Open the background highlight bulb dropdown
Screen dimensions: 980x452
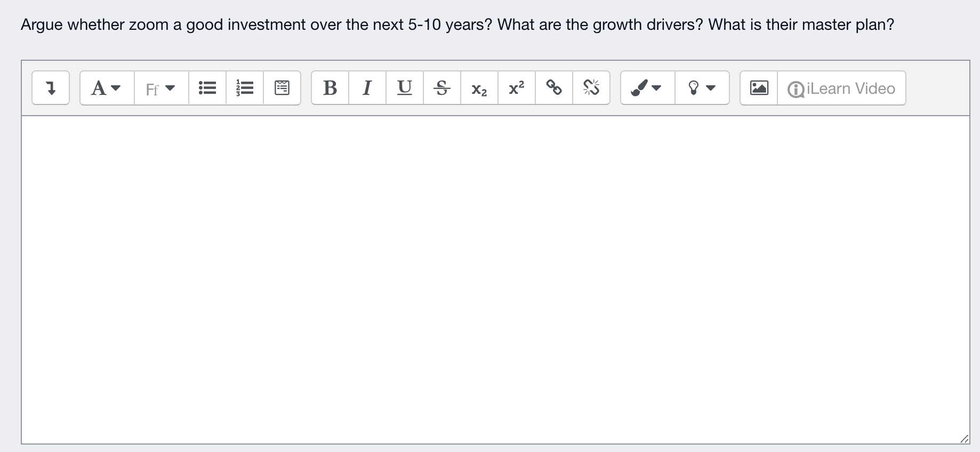[x=702, y=88]
